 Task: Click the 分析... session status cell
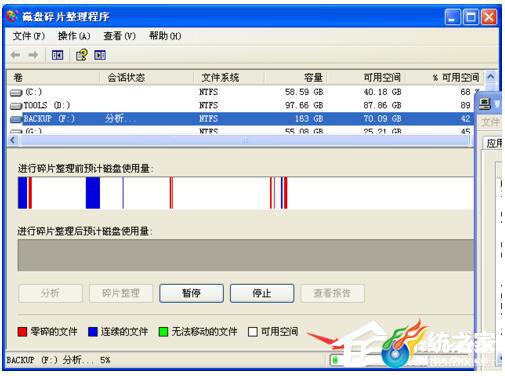click(120, 119)
